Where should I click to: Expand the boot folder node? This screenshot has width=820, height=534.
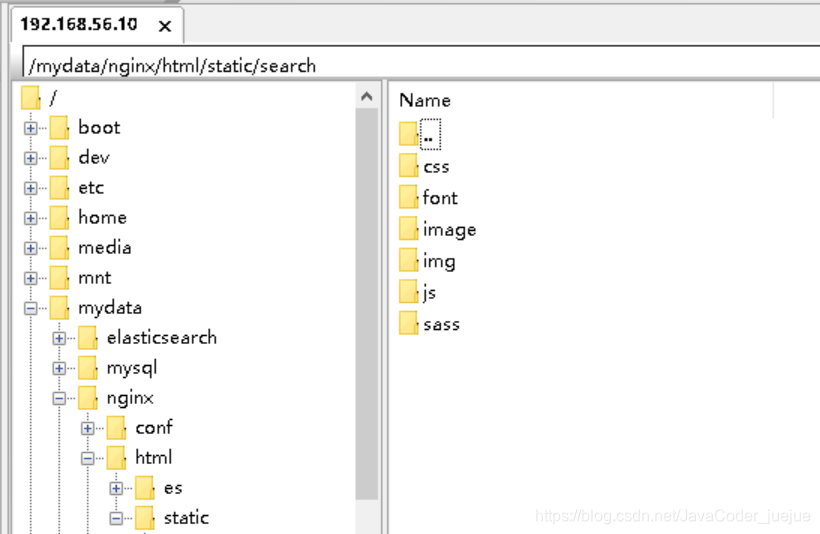point(30,128)
